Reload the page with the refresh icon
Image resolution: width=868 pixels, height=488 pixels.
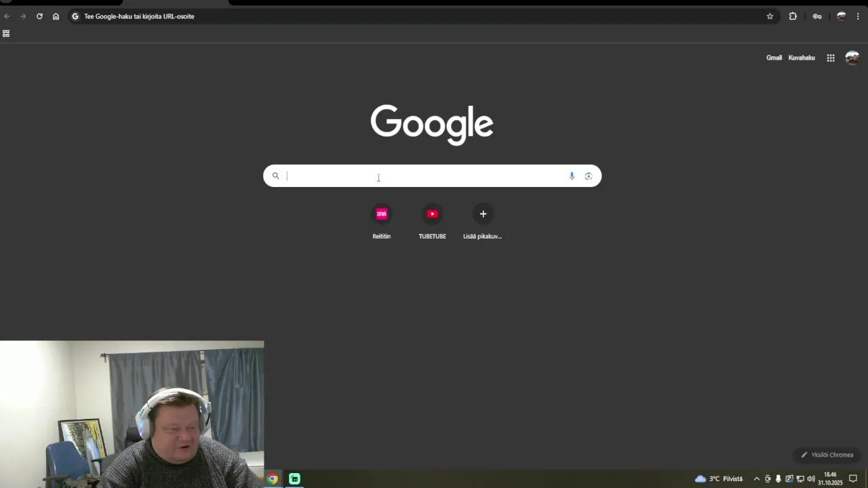[x=39, y=16]
